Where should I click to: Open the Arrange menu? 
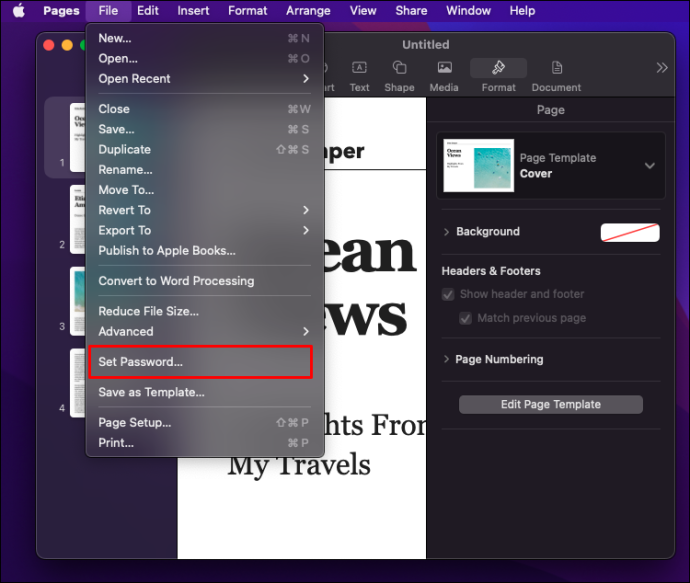coord(308,11)
